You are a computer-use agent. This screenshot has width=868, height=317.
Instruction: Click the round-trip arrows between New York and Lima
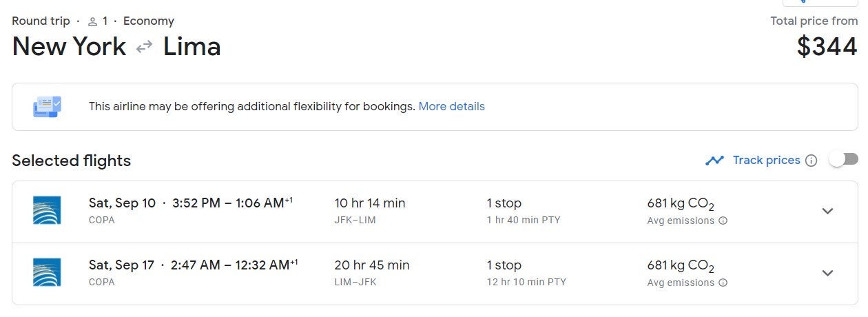pyautogui.click(x=144, y=48)
